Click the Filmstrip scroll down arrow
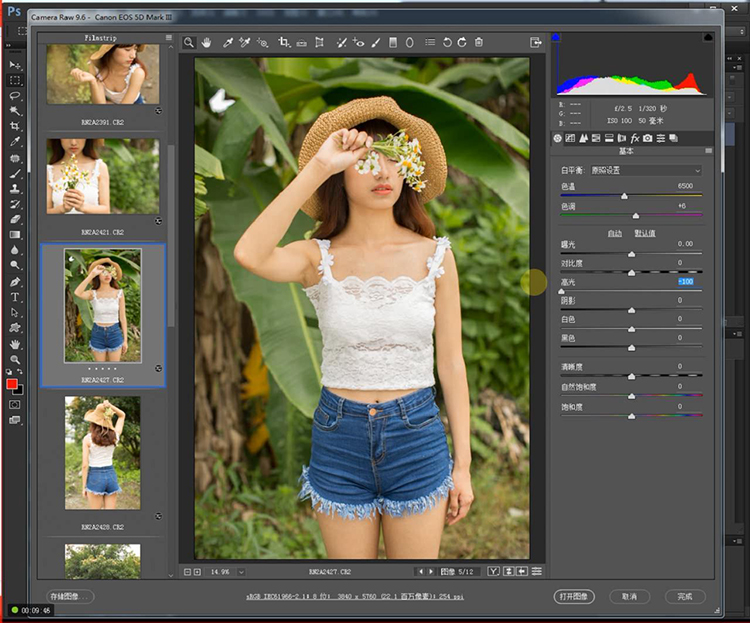Screen dimensions: 750x623 pyautogui.click(x=171, y=576)
